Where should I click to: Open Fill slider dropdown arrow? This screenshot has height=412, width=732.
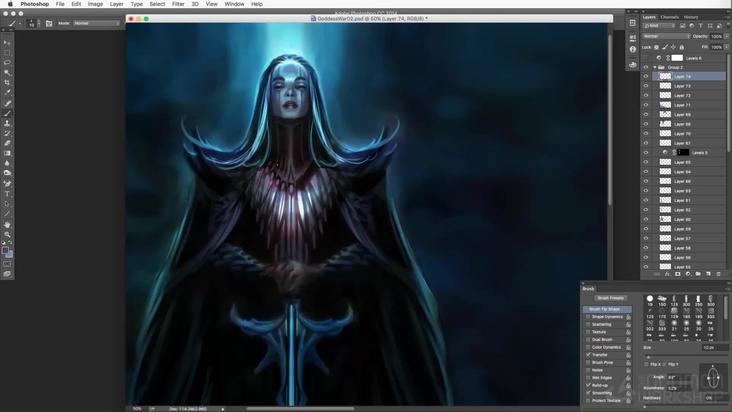(x=726, y=47)
